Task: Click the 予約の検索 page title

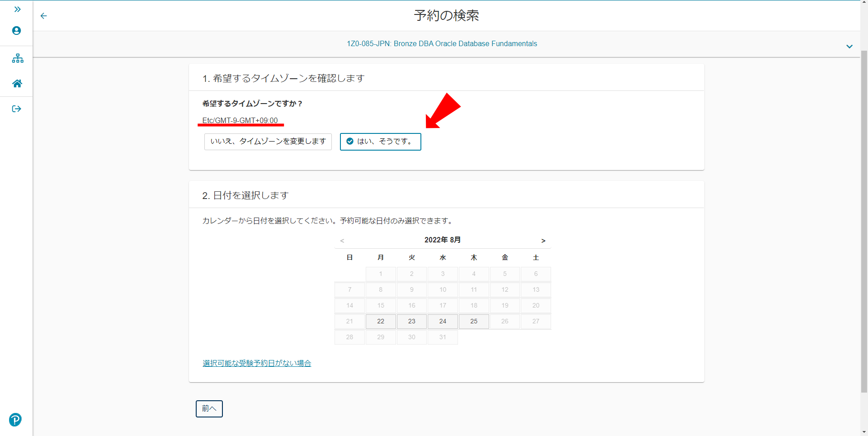Action: click(447, 16)
